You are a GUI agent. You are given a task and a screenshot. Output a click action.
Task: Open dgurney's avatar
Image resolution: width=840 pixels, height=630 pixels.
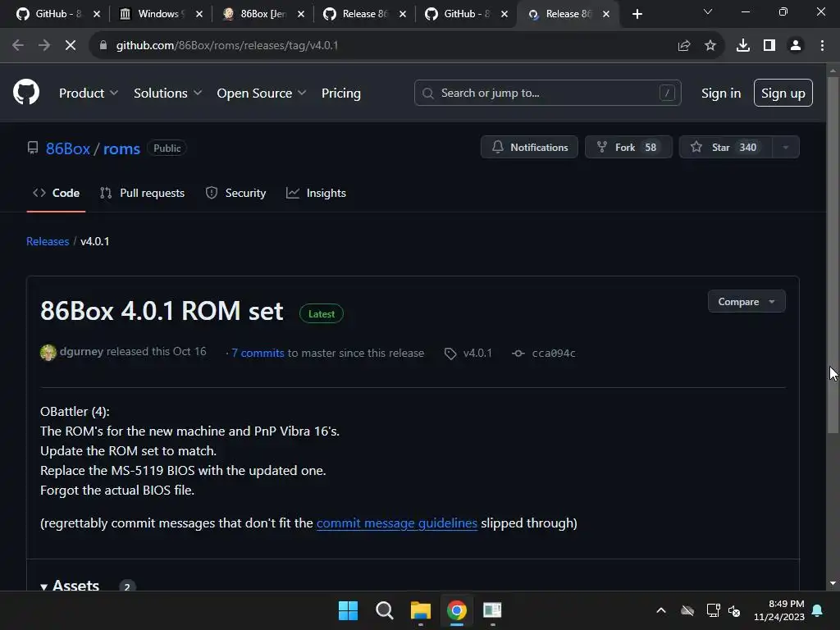click(48, 353)
